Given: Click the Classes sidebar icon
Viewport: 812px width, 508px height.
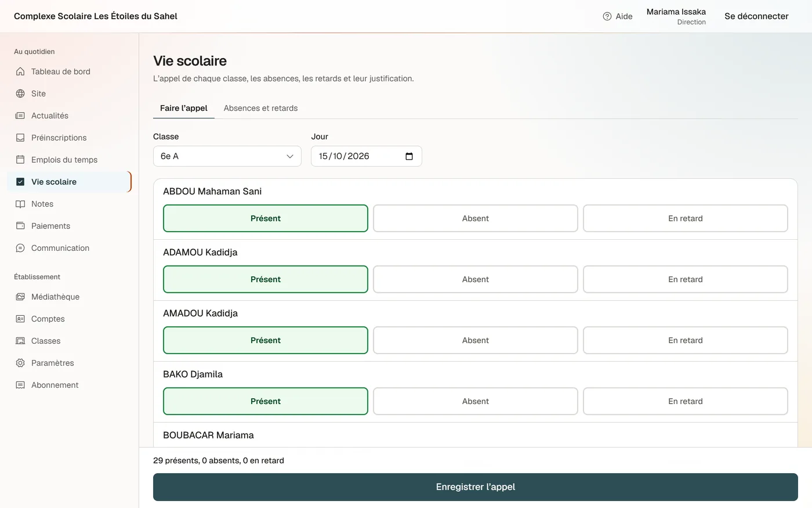Looking at the screenshot, I should tap(20, 341).
